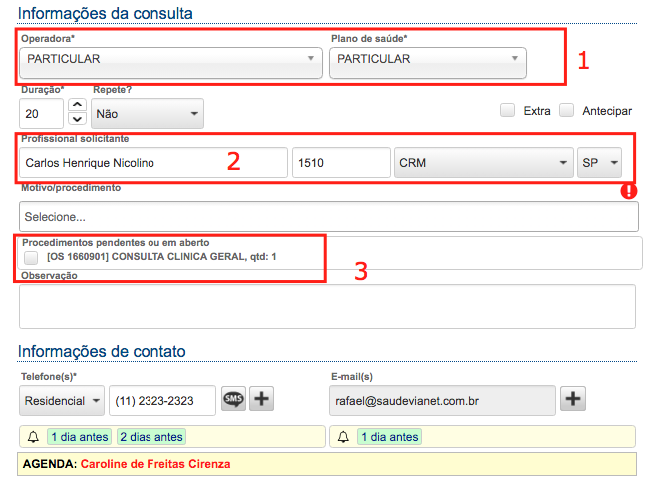Click the council number field 1510

341,163
